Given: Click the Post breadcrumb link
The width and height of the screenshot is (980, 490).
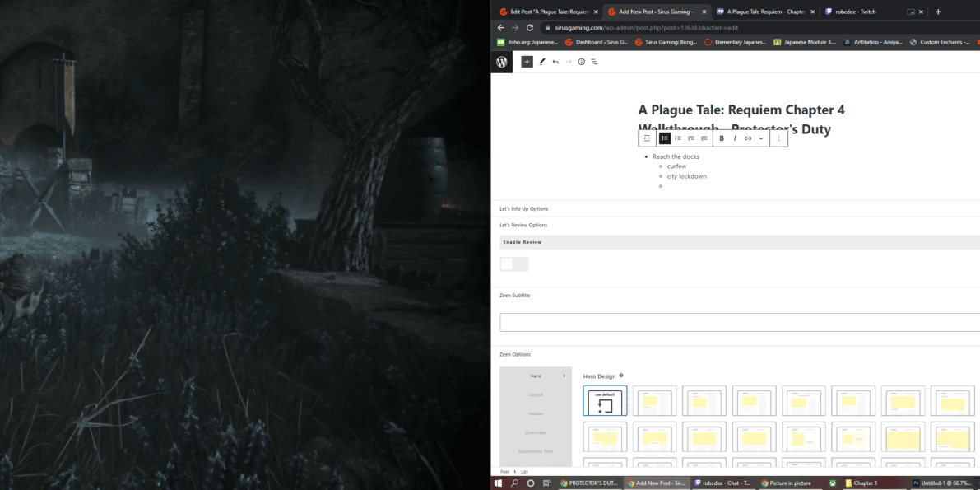Looking at the screenshot, I should (504, 471).
